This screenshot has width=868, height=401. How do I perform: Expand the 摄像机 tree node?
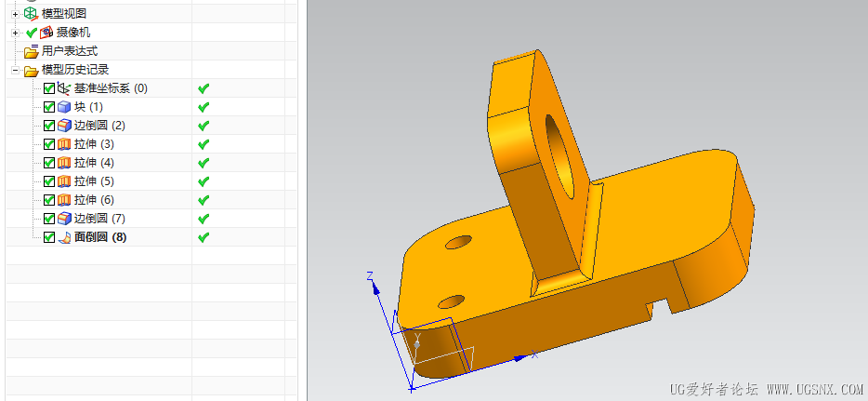click(15, 33)
